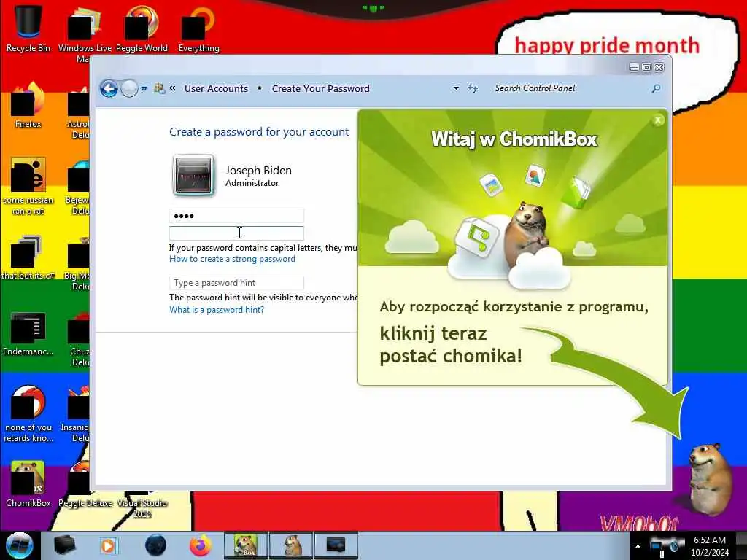Screen dimensions: 747x560
Task: Open Firefox from the taskbar
Action: [201, 545]
